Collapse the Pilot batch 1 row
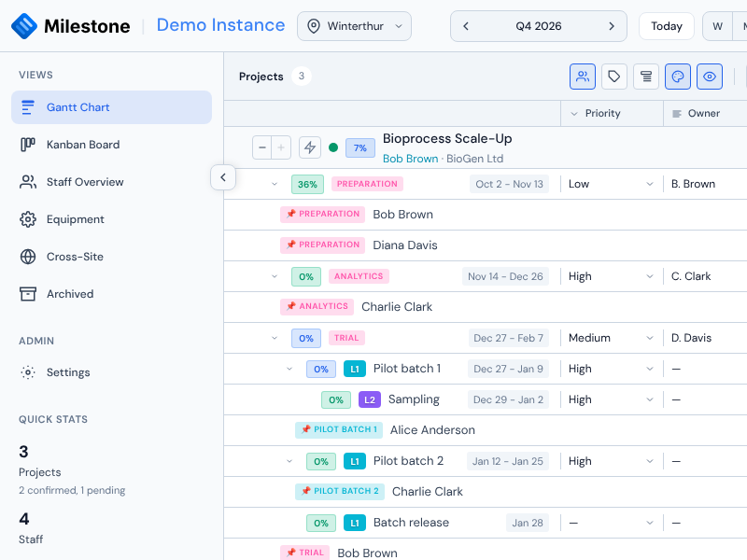 click(289, 369)
